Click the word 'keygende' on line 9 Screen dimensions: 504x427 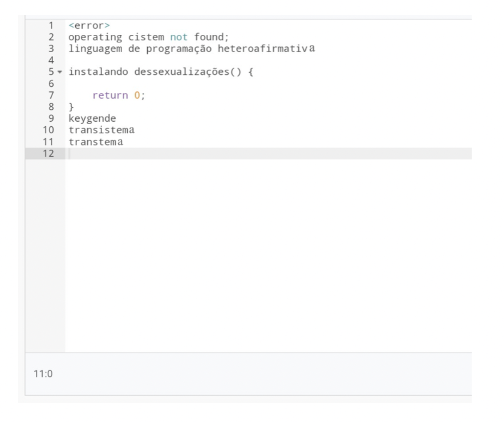pos(92,119)
